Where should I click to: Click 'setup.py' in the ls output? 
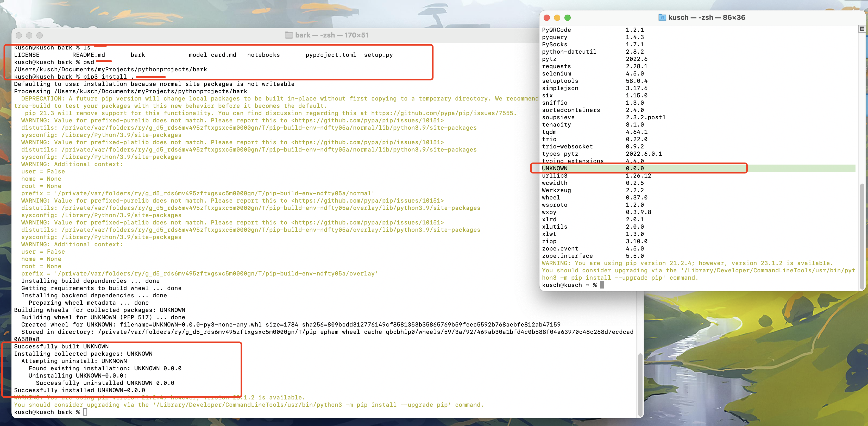(x=378, y=55)
